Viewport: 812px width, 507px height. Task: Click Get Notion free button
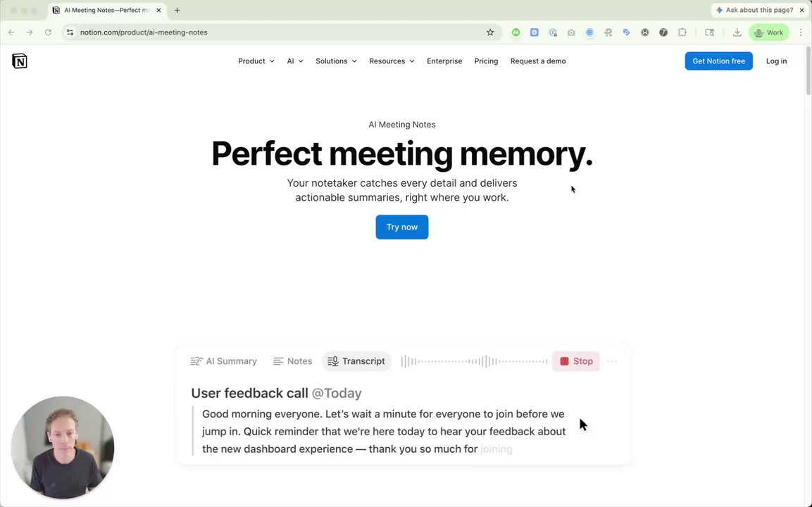click(x=719, y=61)
